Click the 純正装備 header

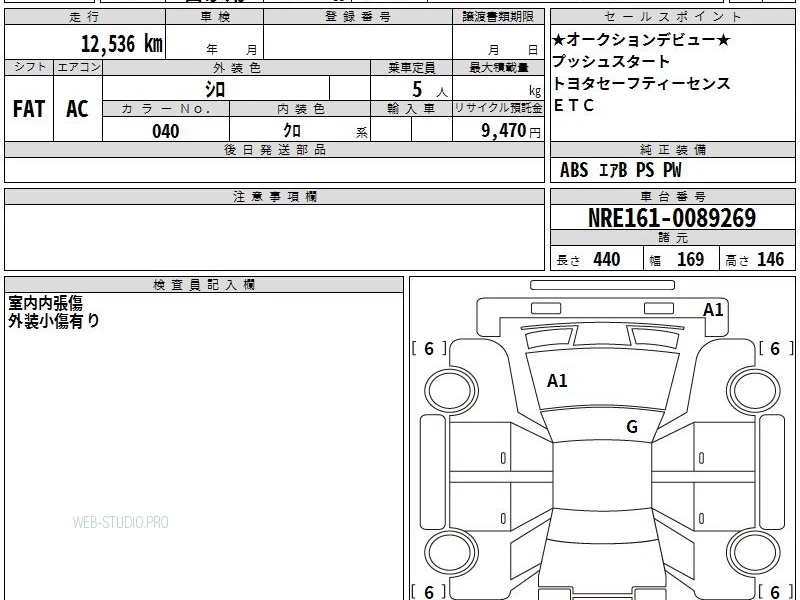[672, 150]
